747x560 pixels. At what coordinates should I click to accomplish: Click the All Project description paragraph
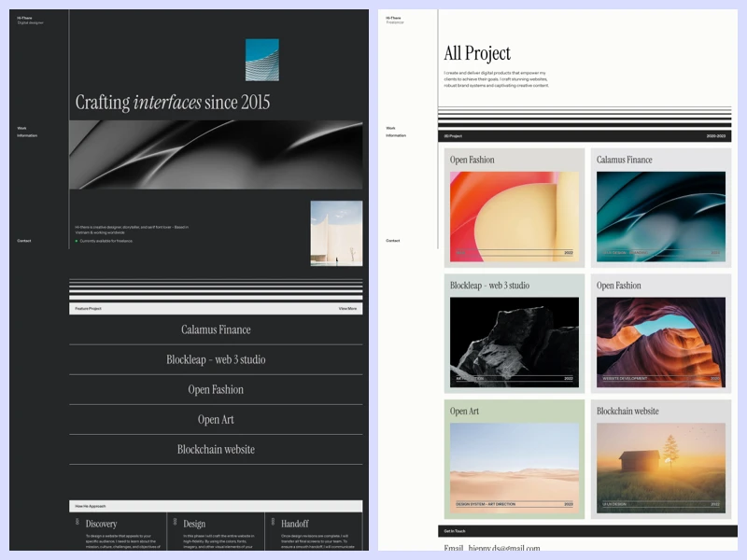click(x=497, y=79)
